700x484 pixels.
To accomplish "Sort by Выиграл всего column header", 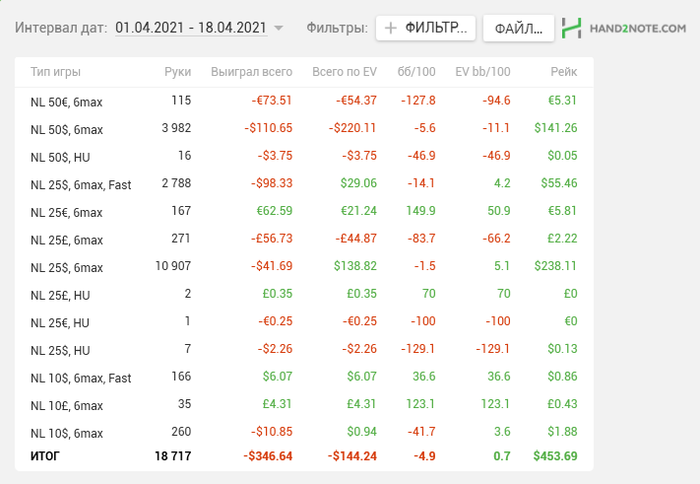I will point(251,71).
